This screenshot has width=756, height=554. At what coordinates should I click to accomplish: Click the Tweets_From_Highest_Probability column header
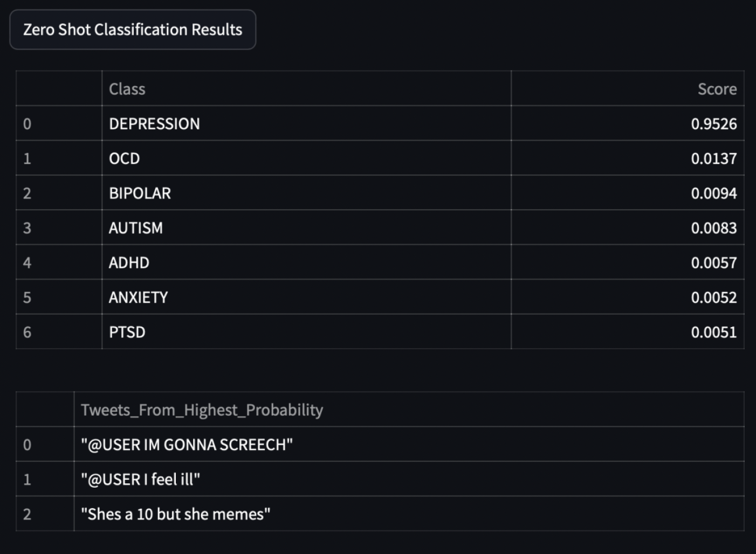(x=202, y=410)
